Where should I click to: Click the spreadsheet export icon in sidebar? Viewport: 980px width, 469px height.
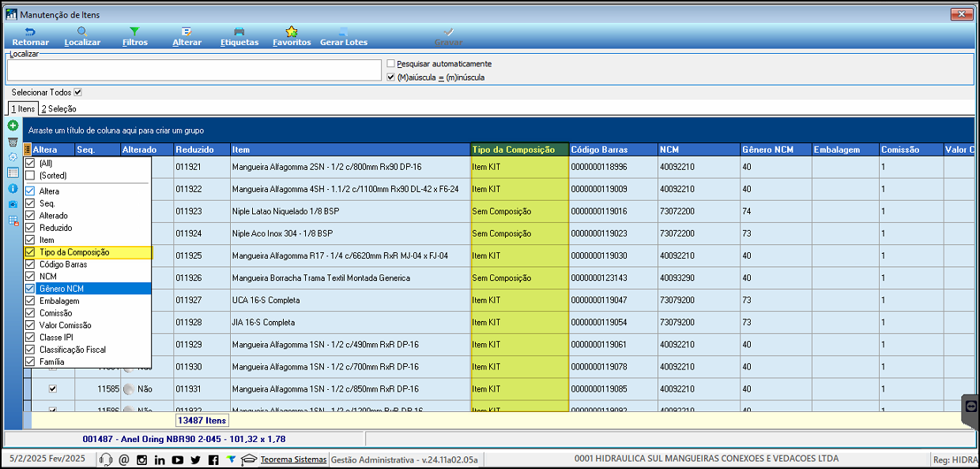[x=13, y=221]
